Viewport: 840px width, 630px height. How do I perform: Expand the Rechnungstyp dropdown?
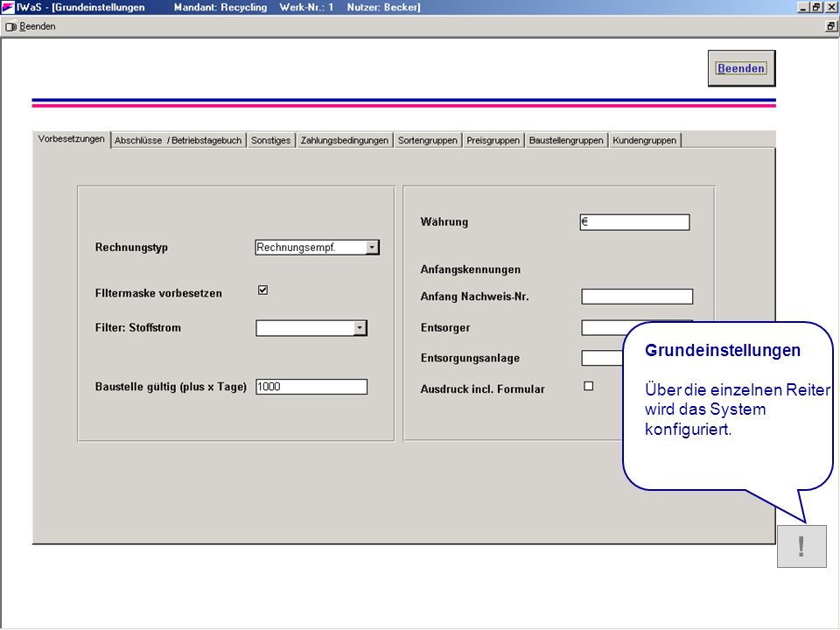(372, 247)
